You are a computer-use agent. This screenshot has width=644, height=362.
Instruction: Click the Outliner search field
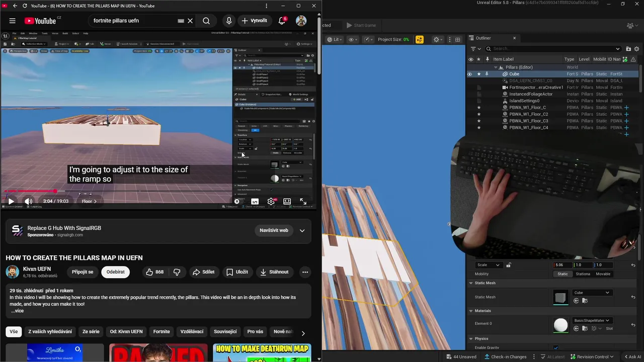(x=553, y=49)
